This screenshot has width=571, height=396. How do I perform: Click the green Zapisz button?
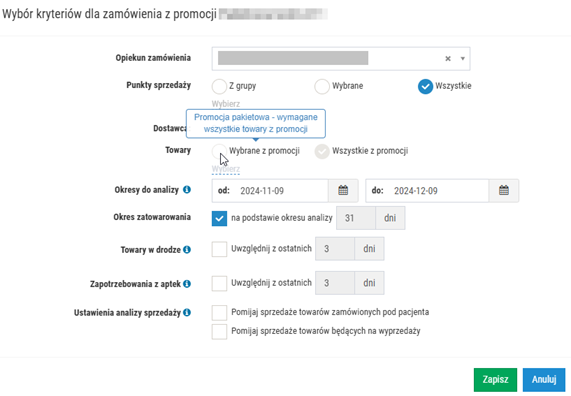[x=495, y=380]
